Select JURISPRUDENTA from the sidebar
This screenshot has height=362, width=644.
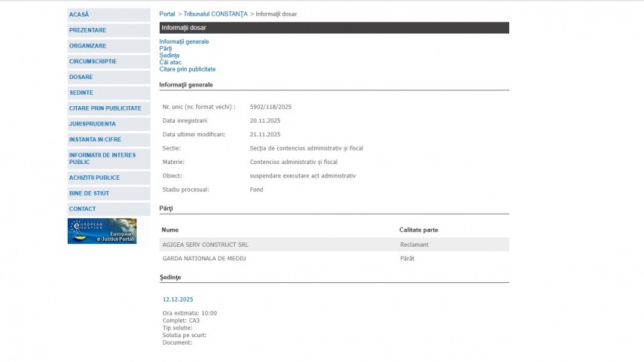(x=93, y=123)
